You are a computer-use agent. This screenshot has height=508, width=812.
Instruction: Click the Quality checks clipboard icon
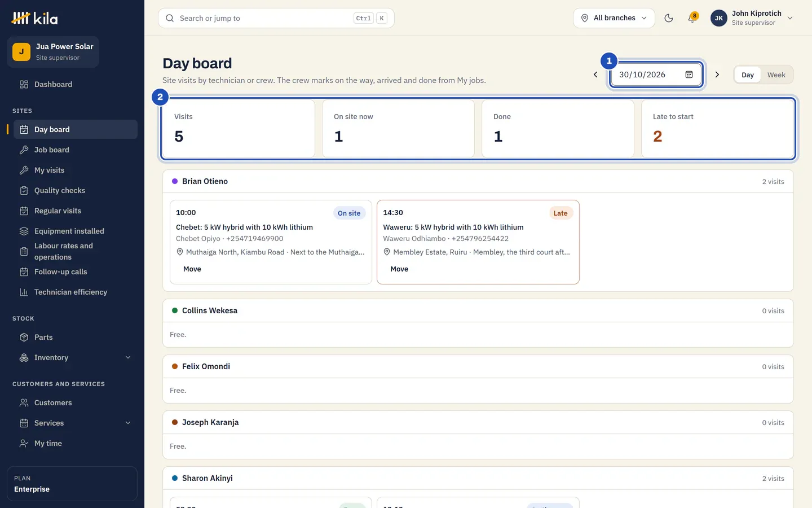[x=24, y=190]
